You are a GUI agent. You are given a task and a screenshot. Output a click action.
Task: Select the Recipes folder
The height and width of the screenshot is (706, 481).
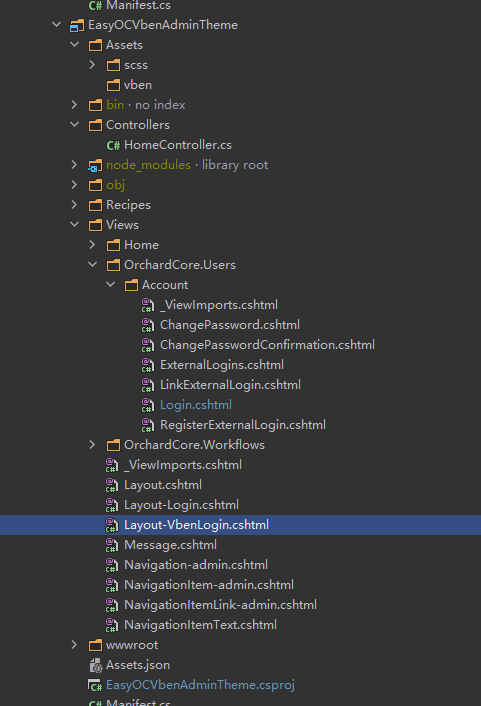pos(128,205)
